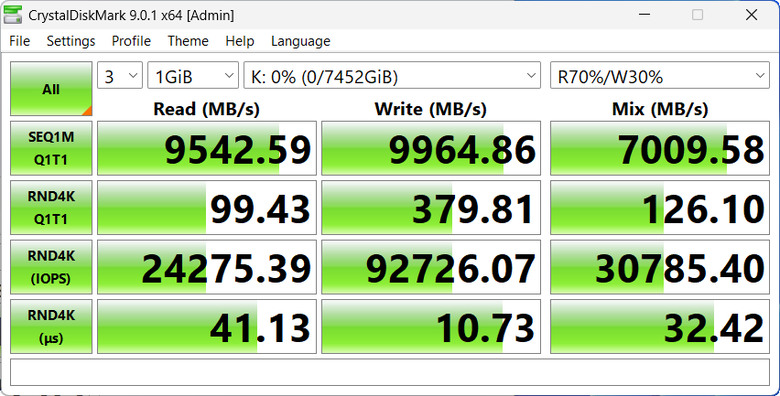The width and height of the screenshot is (780, 396).
Task: Open the Settings menu
Action: point(71,41)
